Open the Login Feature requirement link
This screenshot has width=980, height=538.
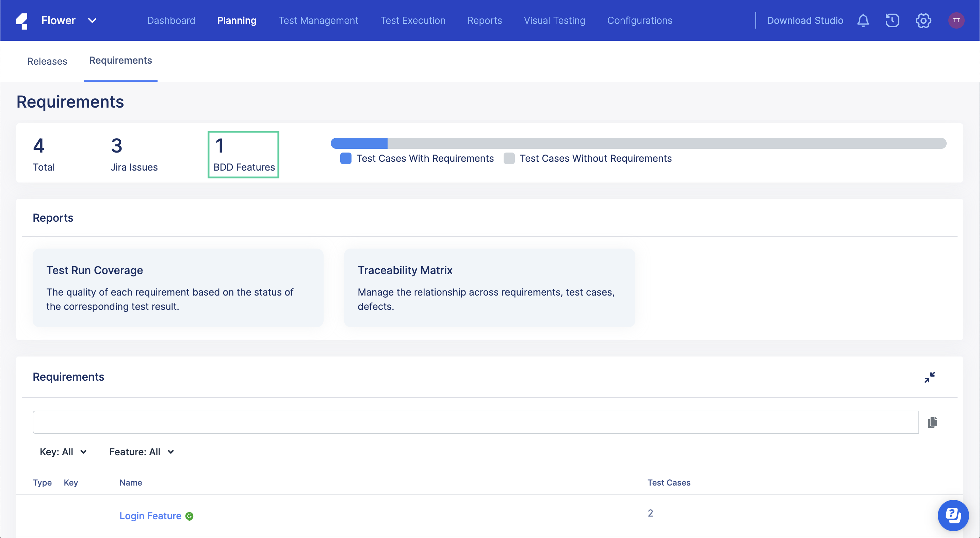tap(150, 516)
